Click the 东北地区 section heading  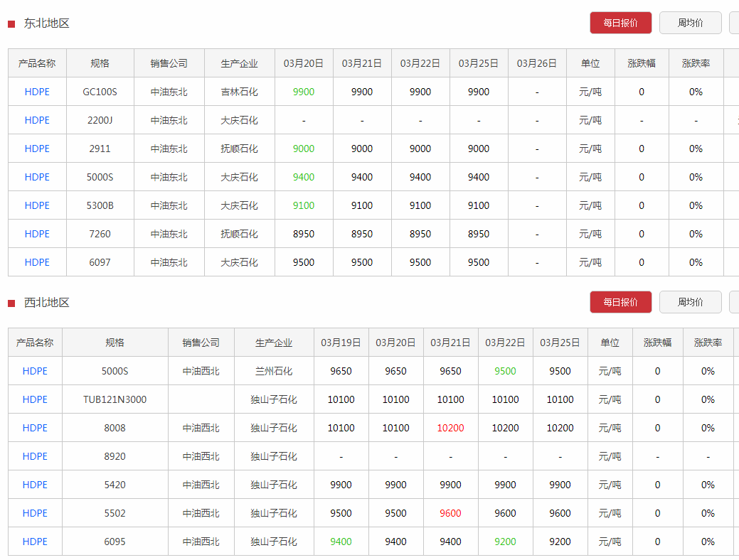(x=47, y=23)
